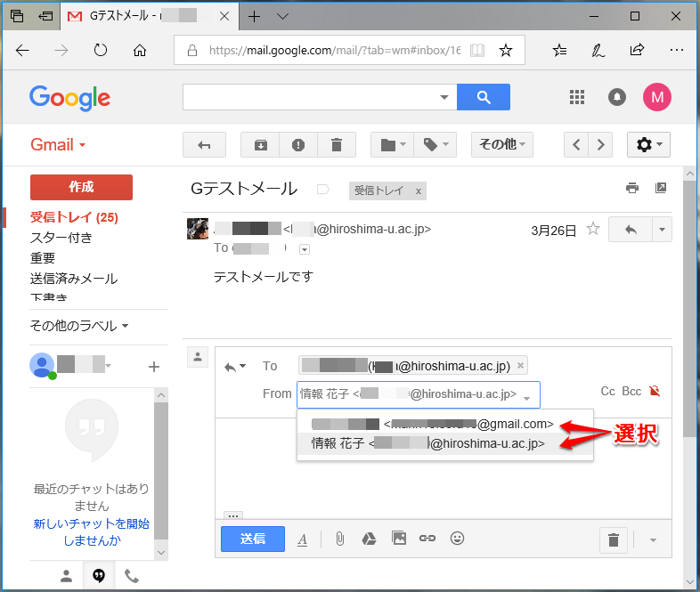The image size is (700, 592).
Task: Show details of message recipients
Action: point(305,249)
